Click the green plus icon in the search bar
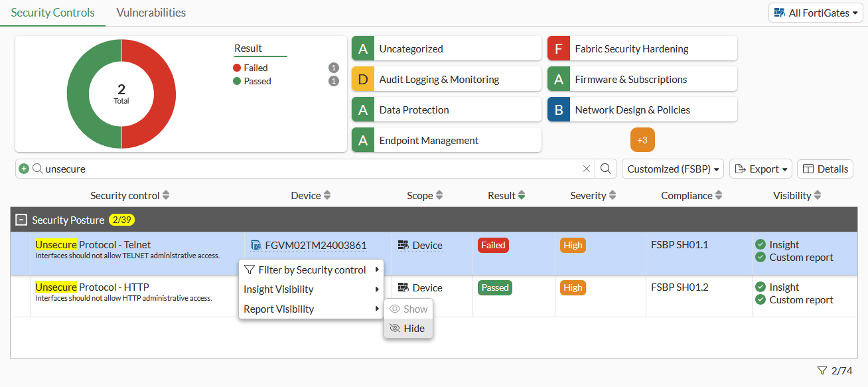 click(25, 169)
